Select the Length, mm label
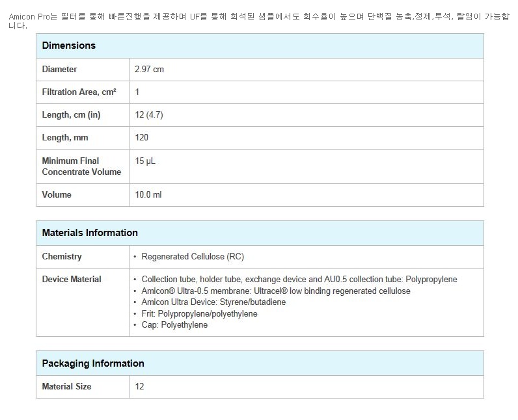Viewport: 518px width, 420px height. 65,138
